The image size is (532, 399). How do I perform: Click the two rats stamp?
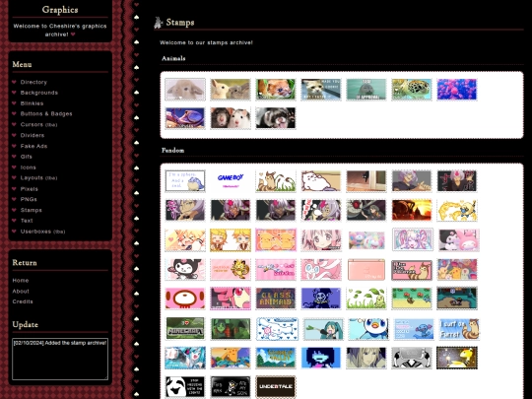point(231,118)
